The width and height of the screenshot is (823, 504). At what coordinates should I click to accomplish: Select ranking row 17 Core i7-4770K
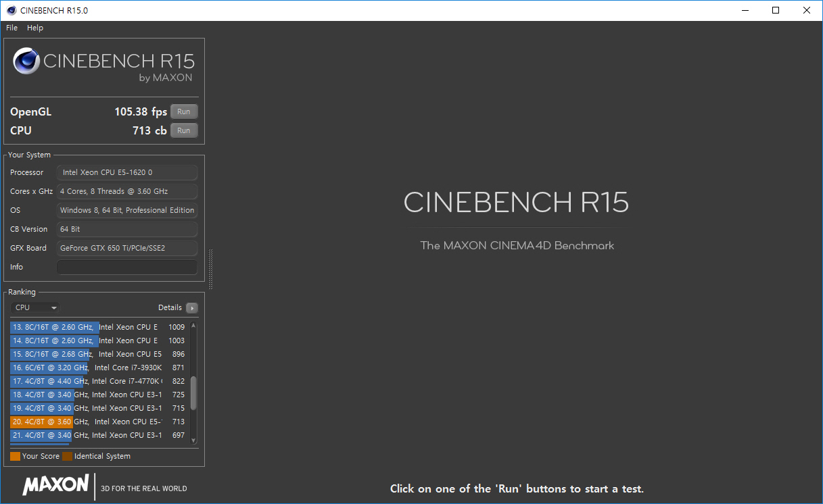(x=99, y=381)
